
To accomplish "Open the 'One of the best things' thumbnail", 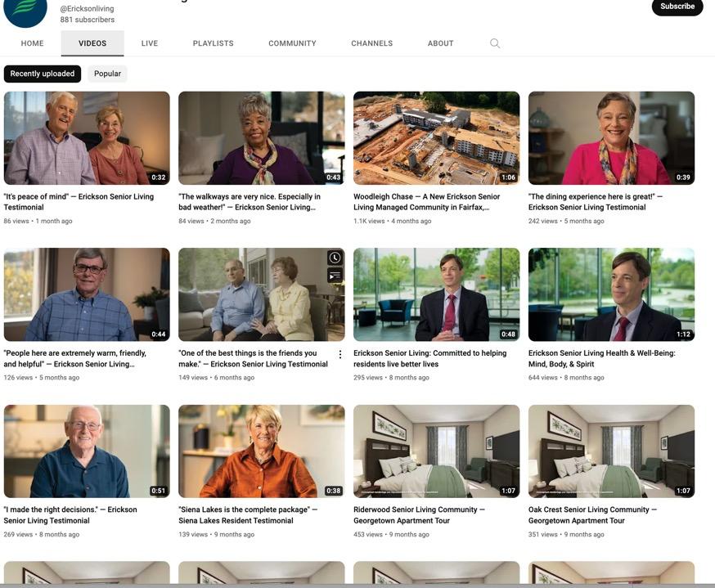I will 261,294.
